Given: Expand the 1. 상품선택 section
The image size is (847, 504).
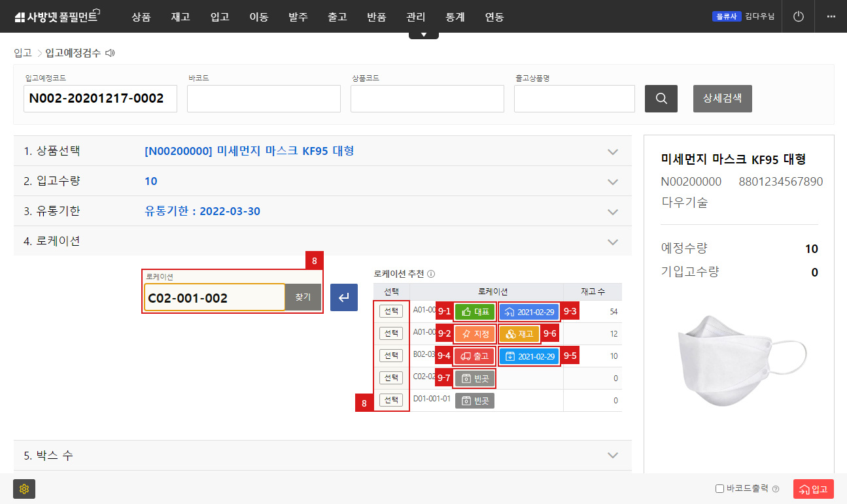Looking at the screenshot, I should [x=612, y=152].
